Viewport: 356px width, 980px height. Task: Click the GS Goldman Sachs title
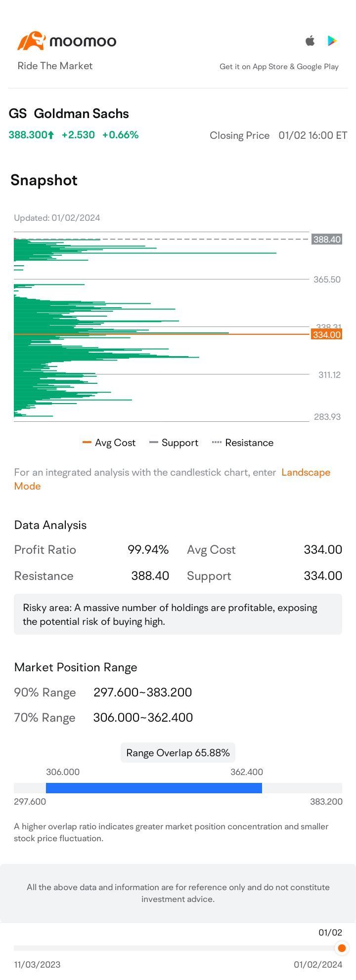coord(69,114)
